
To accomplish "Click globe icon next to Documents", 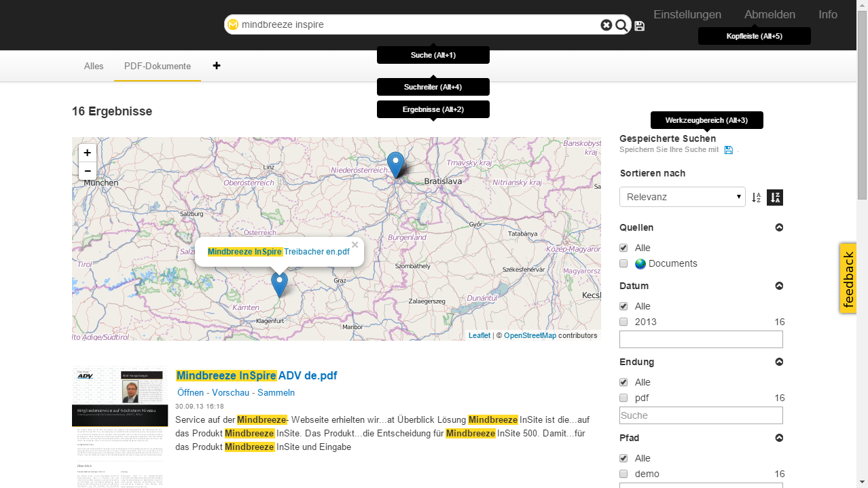I will [x=640, y=264].
